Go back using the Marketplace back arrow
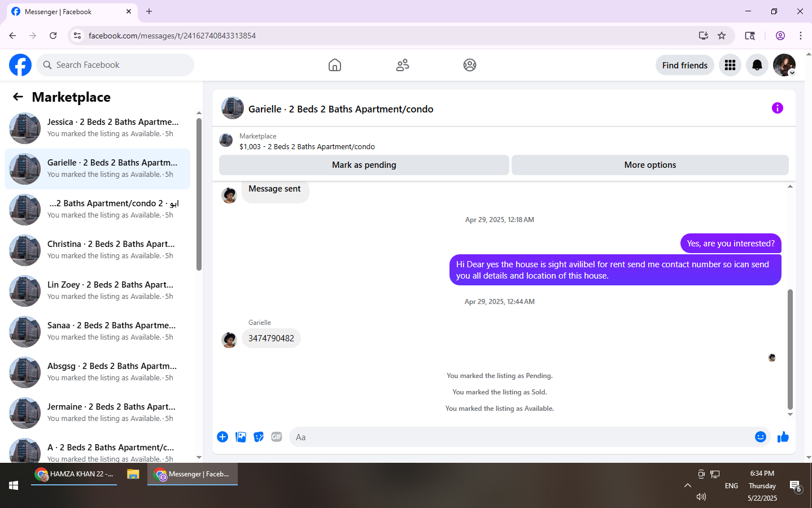This screenshot has height=508, width=812. click(x=18, y=97)
